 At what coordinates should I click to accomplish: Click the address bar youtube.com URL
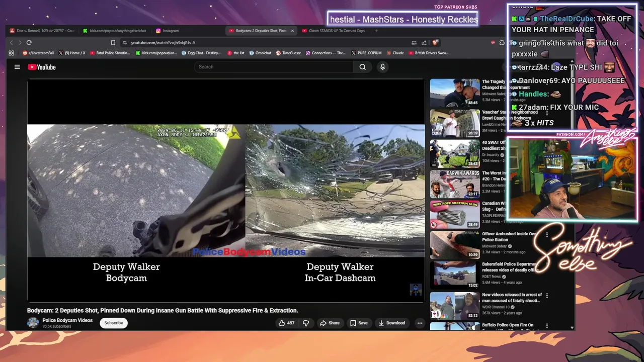pyautogui.click(x=163, y=43)
